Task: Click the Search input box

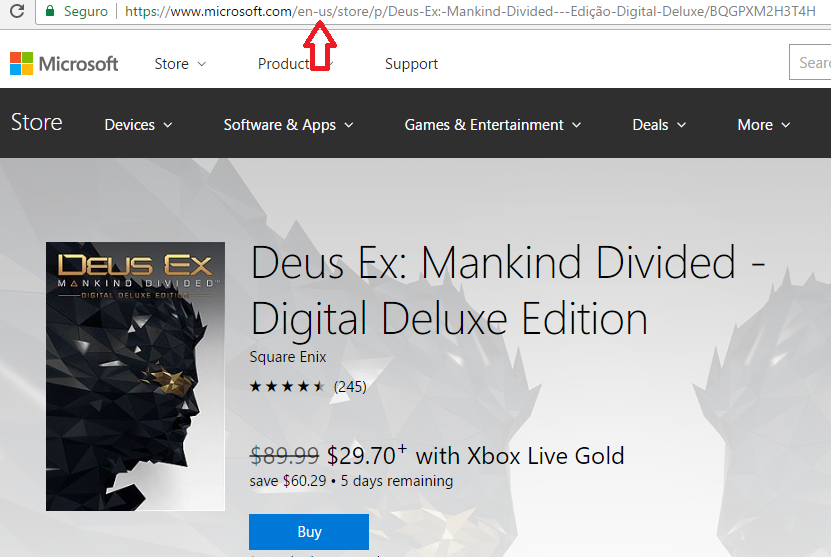Action: (x=810, y=63)
